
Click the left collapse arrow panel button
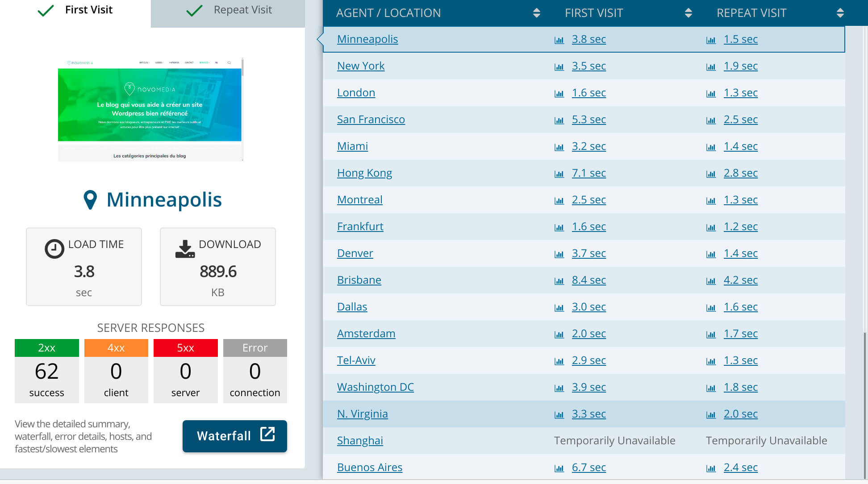320,39
